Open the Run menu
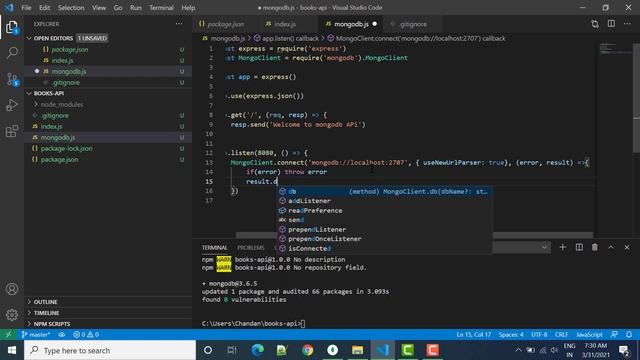 136,8
